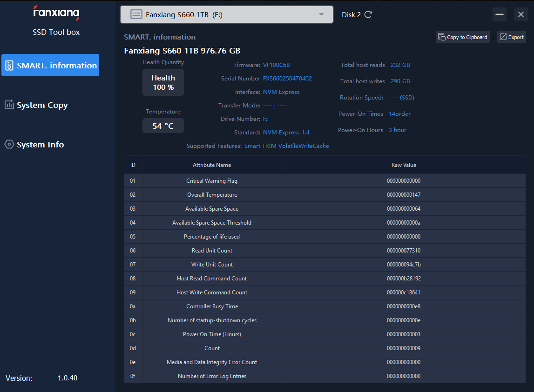Viewport: 534px width, 392px height.
Task: Select the Write Unit Count row
Action: [x=325, y=265]
